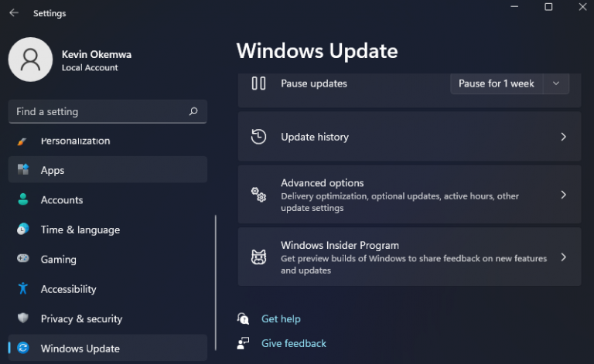Click the Get preview builds description text
Viewport: 594px width, 364px height.
(x=414, y=264)
